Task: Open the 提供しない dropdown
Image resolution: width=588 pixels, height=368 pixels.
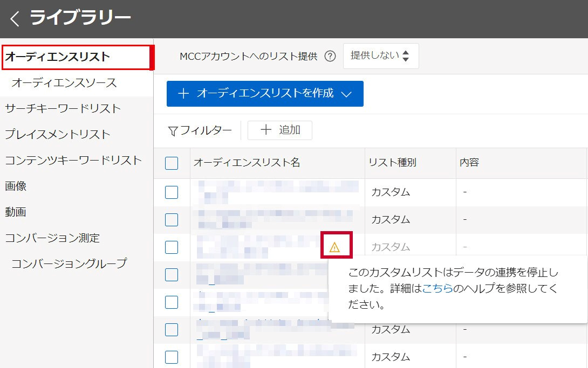Action: pyautogui.click(x=380, y=56)
